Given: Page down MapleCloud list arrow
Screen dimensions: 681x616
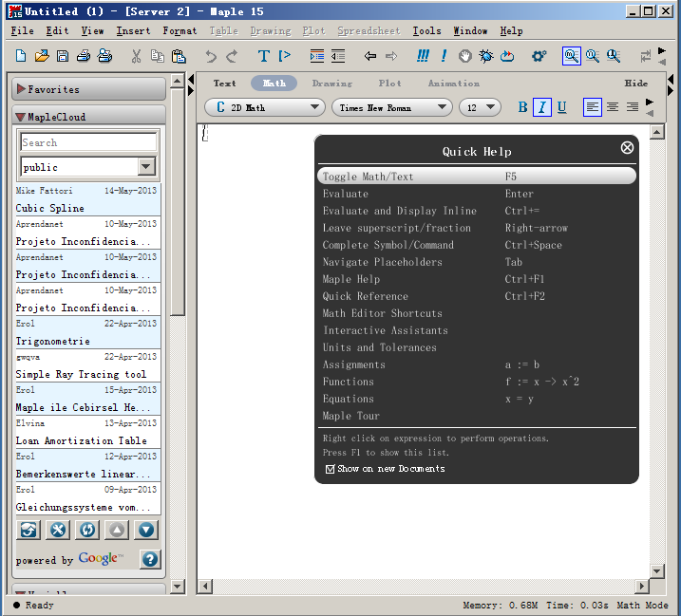Looking at the screenshot, I should (x=146, y=530).
